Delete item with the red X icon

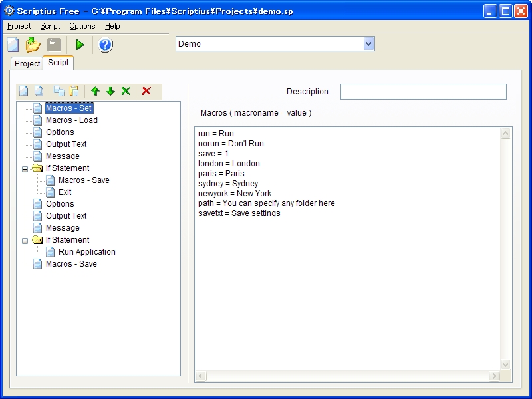point(146,91)
